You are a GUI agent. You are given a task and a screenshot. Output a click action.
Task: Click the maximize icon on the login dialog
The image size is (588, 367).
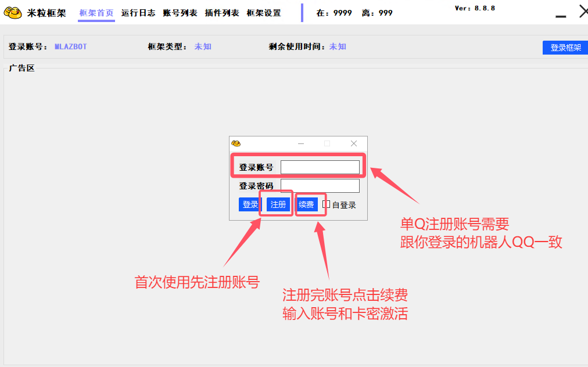(327, 143)
